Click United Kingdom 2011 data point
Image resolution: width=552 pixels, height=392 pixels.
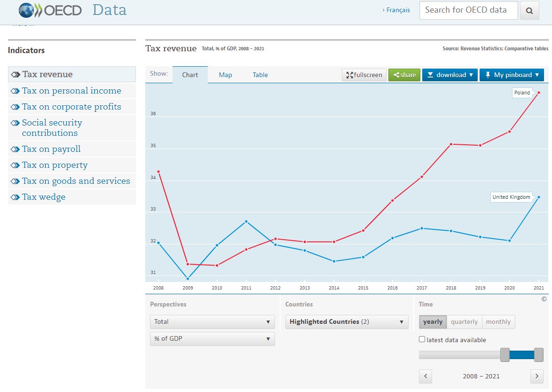click(x=246, y=222)
